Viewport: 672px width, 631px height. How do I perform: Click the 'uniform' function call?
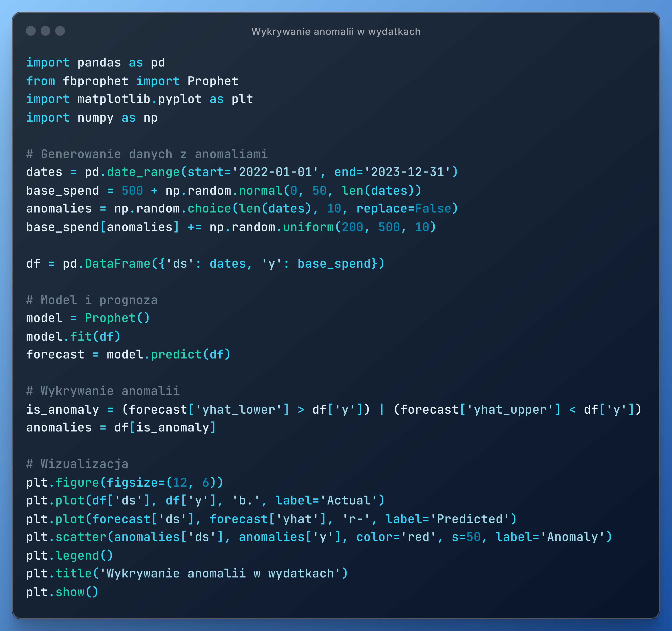(308, 227)
